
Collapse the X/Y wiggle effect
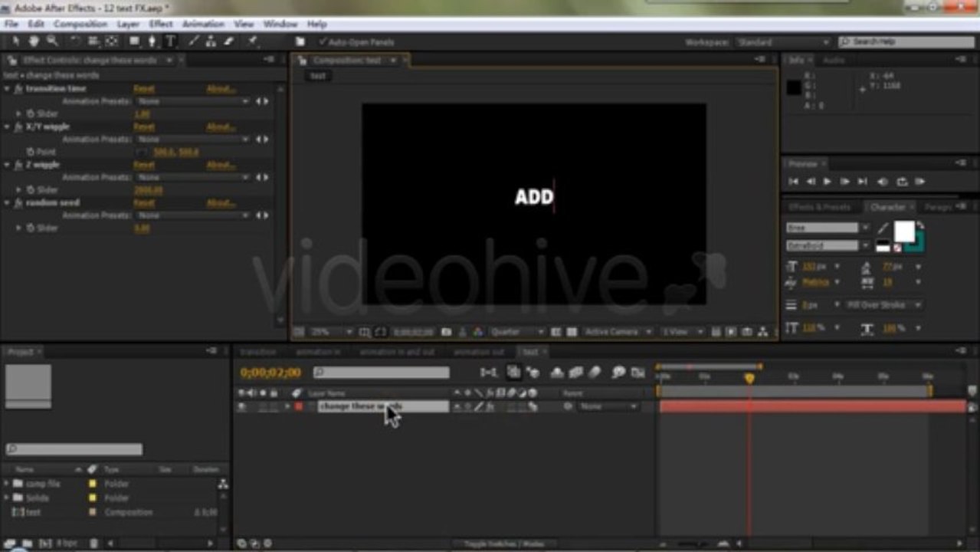click(7, 127)
